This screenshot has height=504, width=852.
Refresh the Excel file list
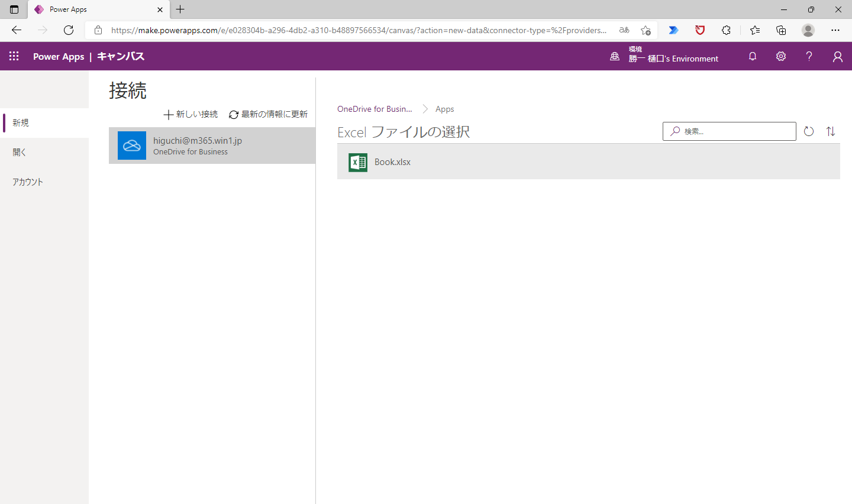click(x=809, y=131)
